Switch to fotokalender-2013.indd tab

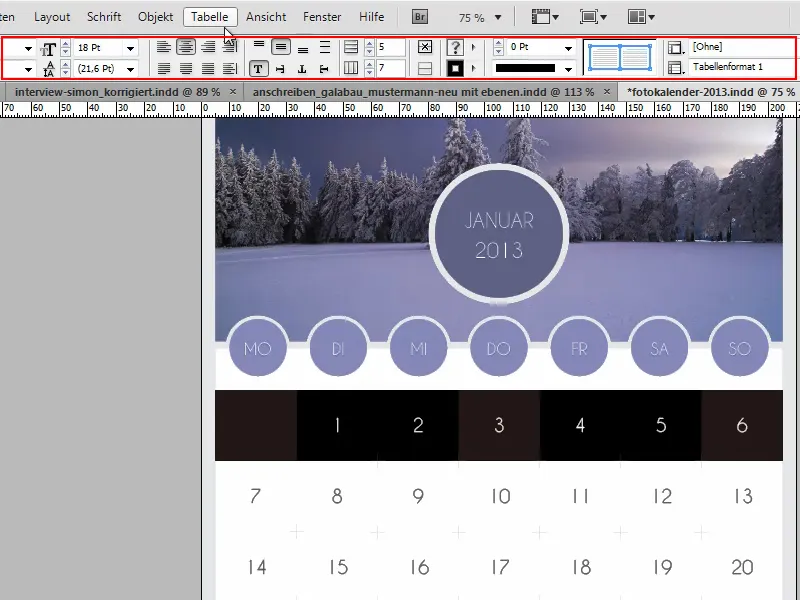711,92
